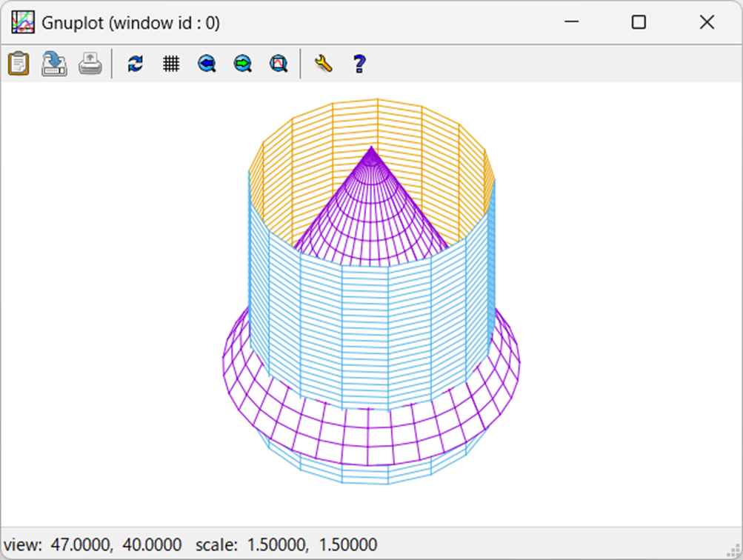743x560 pixels.
Task: Open the terminal configuration dialog
Action: click(324, 64)
